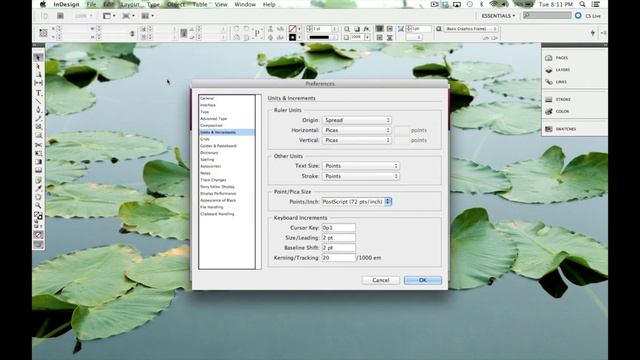Viewport: 640px width, 360px height.
Task: Select Guides & Pasteboard preferences category
Action: (218, 146)
